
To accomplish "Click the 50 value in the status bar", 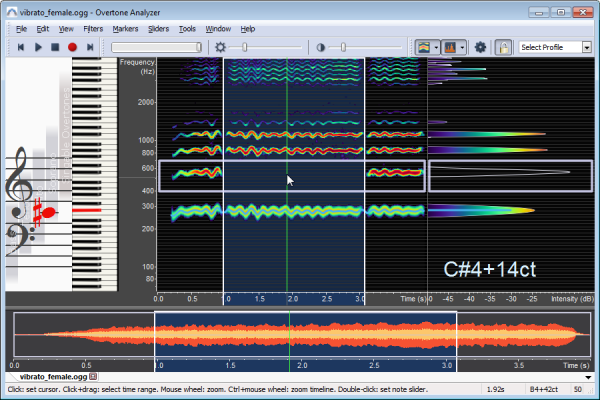I will tap(578, 389).
